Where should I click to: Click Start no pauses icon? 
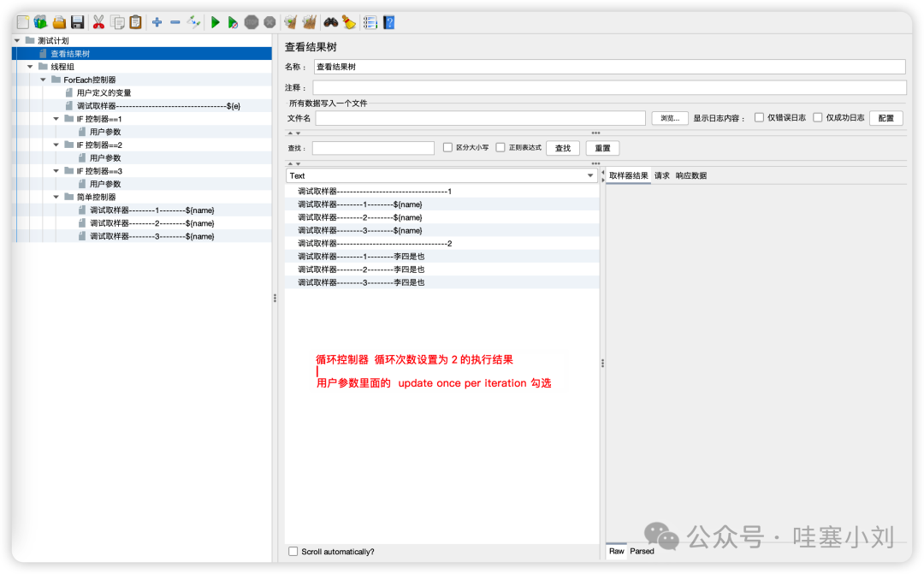(x=233, y=22)
